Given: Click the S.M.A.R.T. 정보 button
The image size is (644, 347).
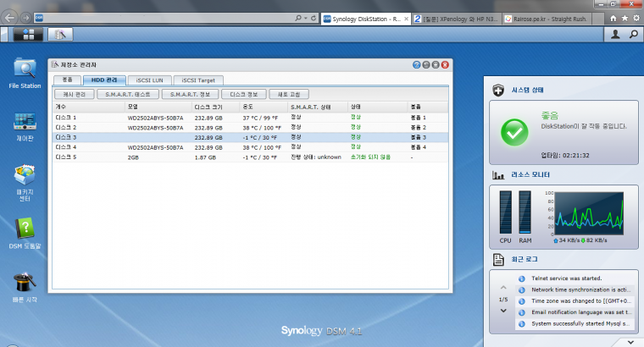Looking at the screenshot, I should [190, 94].
